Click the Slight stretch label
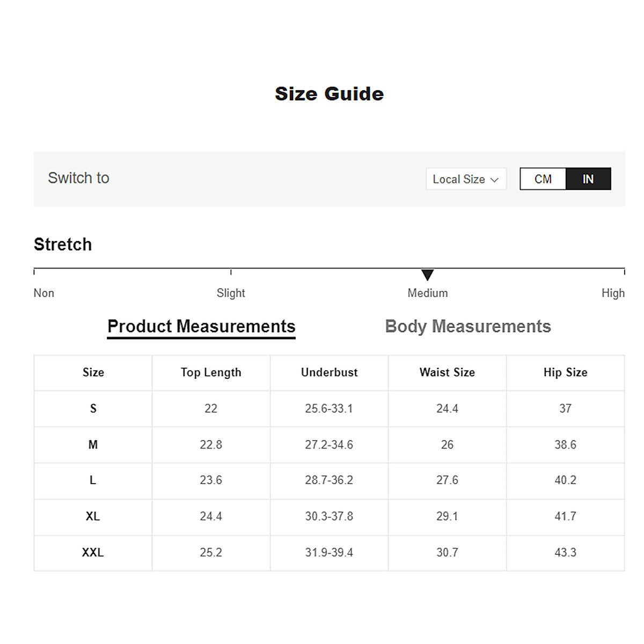The height and width of the screenshot is (644, 644). pyautogui.click(x=231, y=293)
